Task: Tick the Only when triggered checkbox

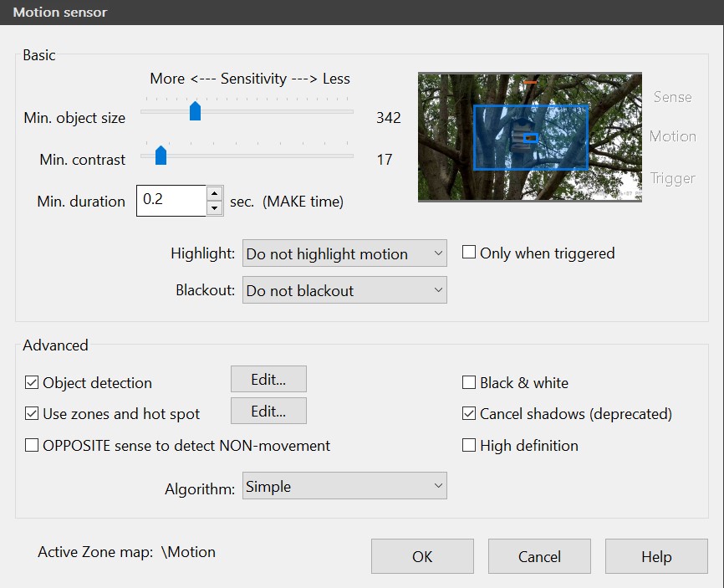Action: pos(469,253)
